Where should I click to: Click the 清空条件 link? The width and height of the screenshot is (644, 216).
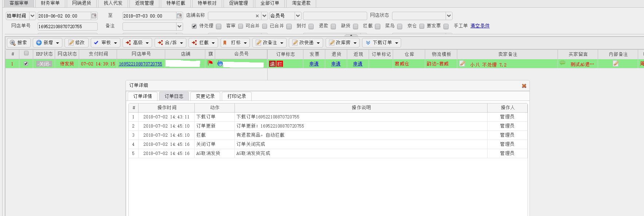pyautogui.click(x=480, y=26)
